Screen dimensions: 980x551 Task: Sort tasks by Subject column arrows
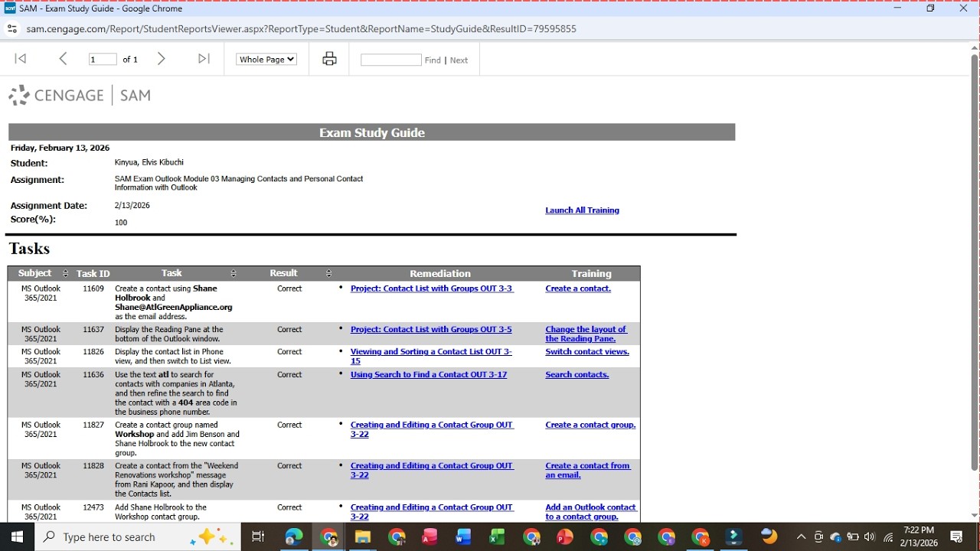point(65,274)
